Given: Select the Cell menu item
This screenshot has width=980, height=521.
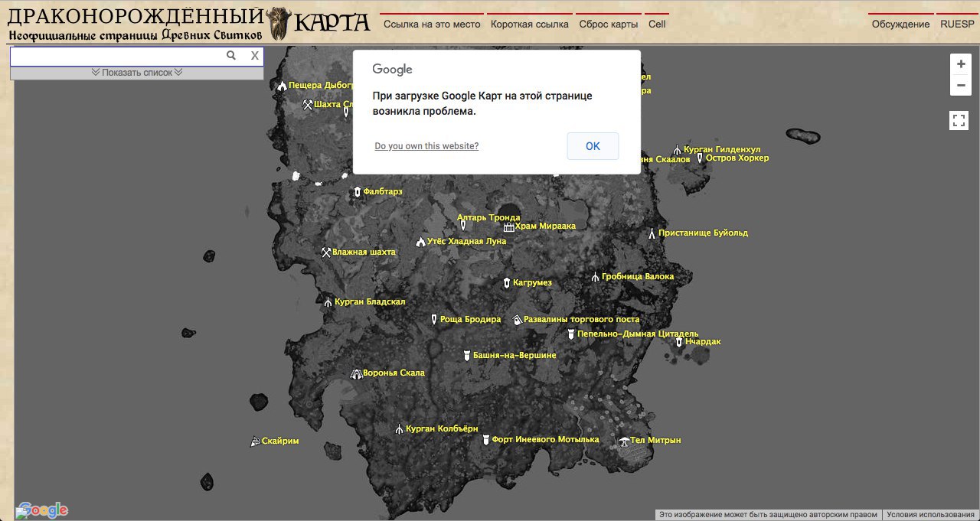Looking at the screenshot, I should tap(657, 24).
